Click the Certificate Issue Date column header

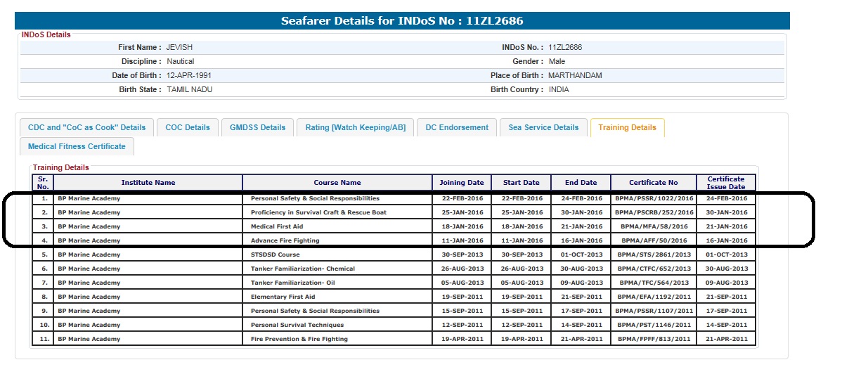click(x=726, y=183)
